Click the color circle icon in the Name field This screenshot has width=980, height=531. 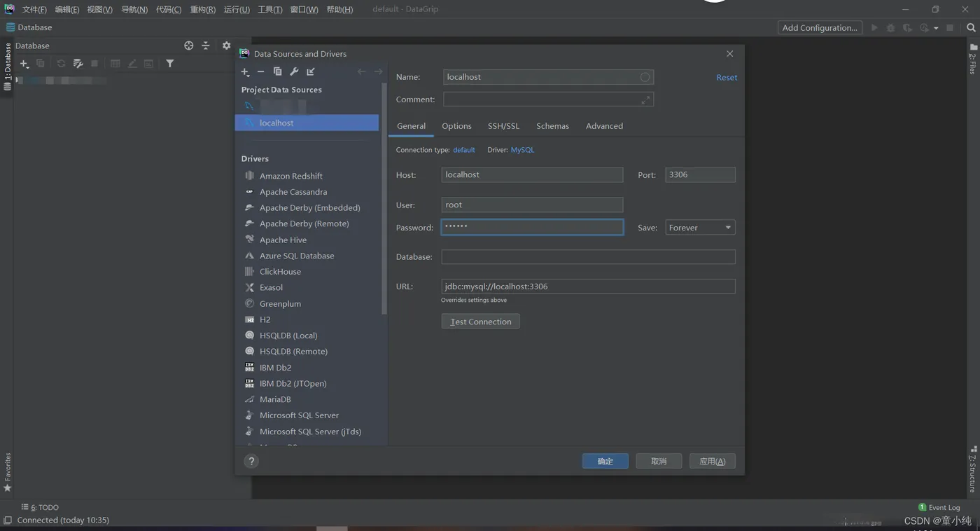(645, 77)
